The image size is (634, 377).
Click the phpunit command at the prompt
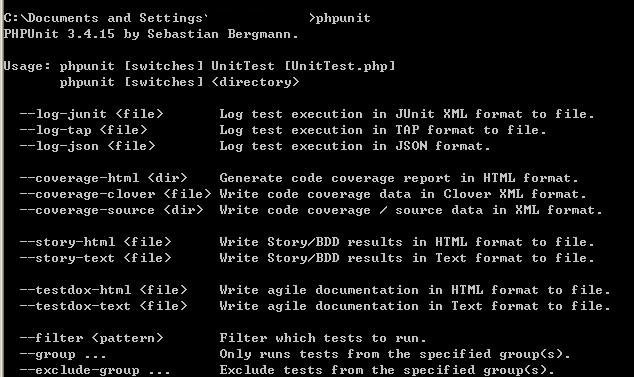(x=343, y=19)
